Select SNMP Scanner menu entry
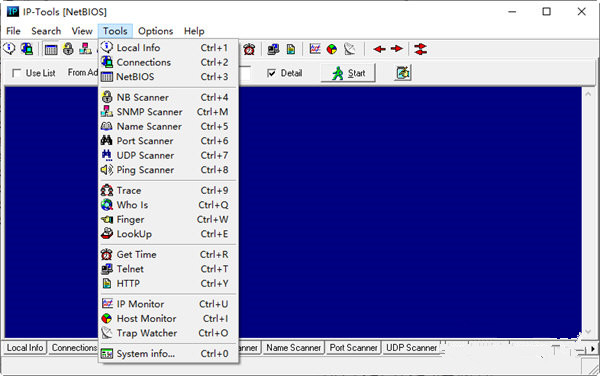Viewport: 600px width, 376px height. [168, 112]
